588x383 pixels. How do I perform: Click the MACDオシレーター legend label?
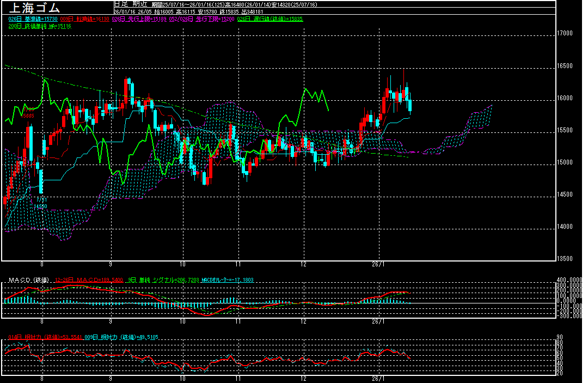(227, 280)
